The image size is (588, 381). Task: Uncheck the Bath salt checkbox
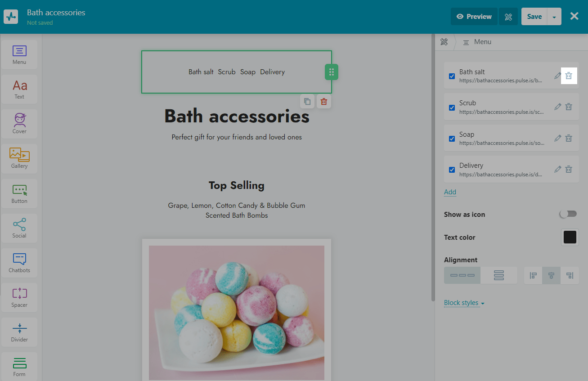[x=452, y=76]
